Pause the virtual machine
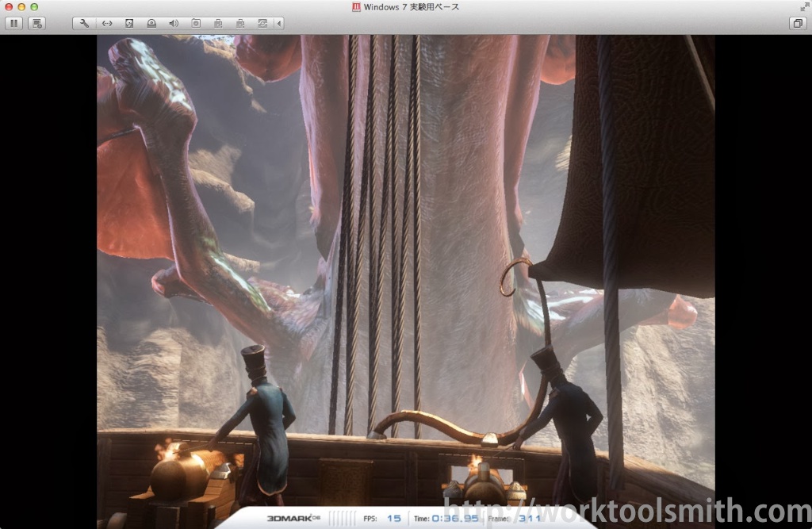Screen dimensions: 812x529 pos(14,23)
